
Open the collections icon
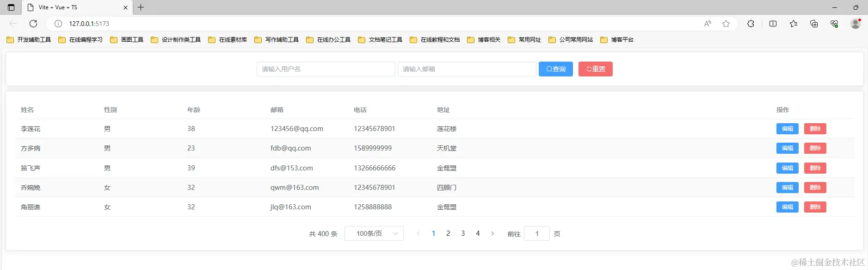[814, 24]
